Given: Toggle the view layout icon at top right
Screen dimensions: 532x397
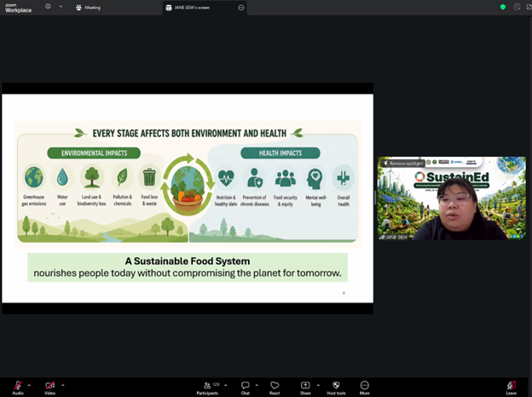Looking at the screenshot, I should tap(517, 7).
